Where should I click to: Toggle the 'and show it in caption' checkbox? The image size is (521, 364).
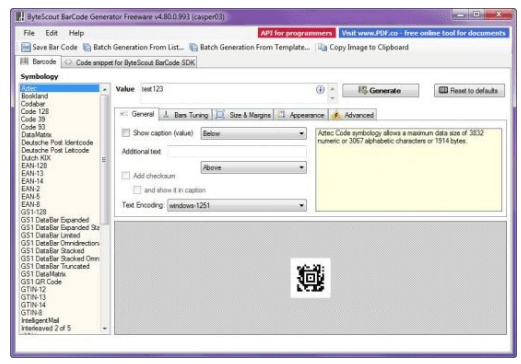137,190
